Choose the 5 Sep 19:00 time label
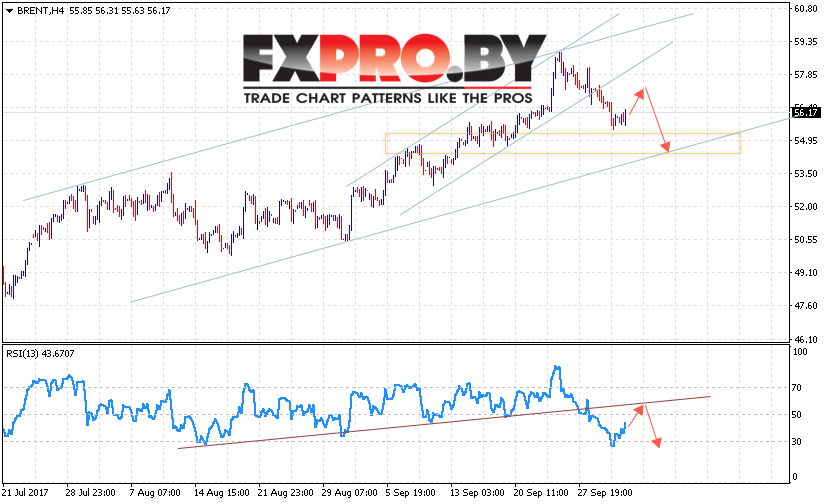Image resolution: width=829 pixels, height=504 pixels. click(411, 493)
